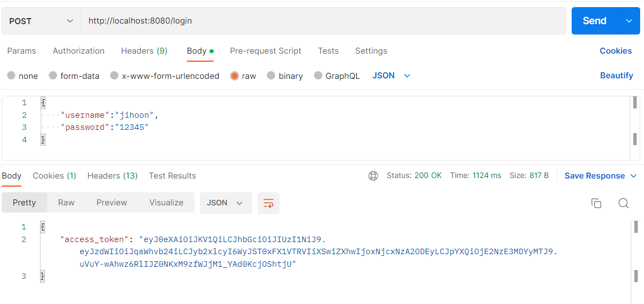This screenshot has height=304, width=644.
Task: Open the POST method dropdown
Action: [x=41, y=21]
